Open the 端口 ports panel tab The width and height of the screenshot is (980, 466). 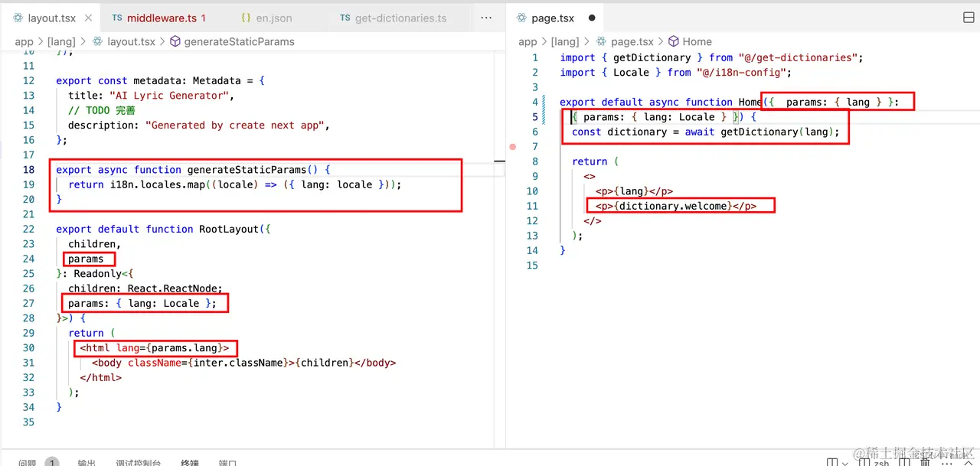227,462
